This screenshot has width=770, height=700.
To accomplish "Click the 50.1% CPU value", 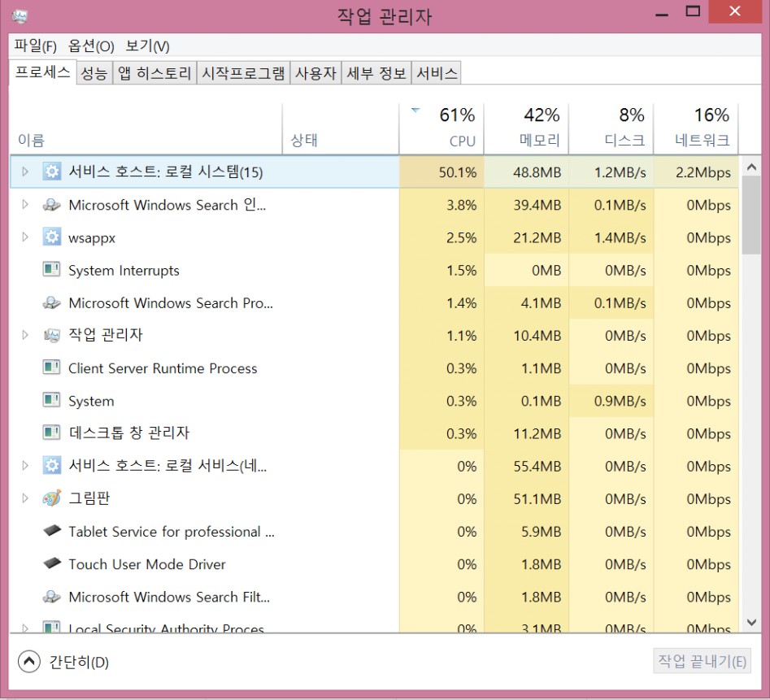I will pos(457,172).
